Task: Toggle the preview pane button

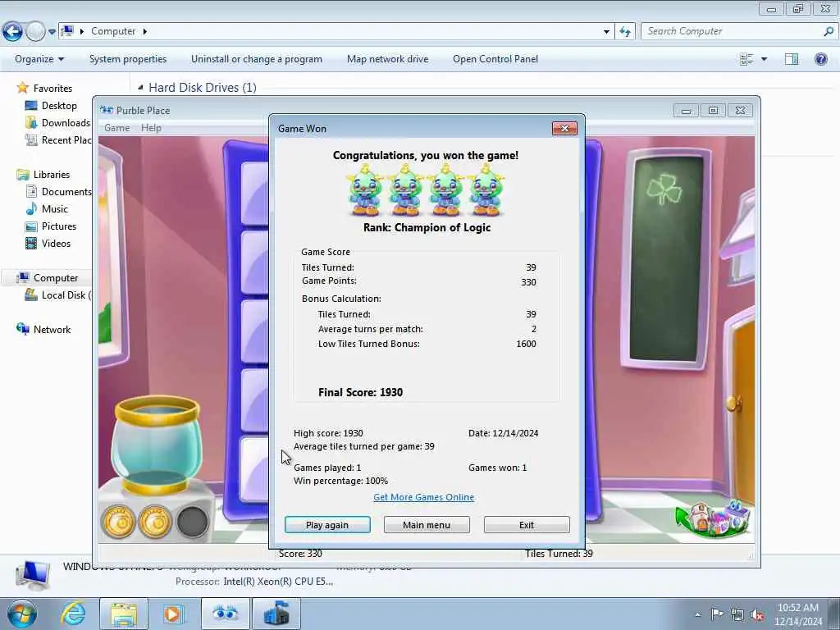Action: [792, 59]
